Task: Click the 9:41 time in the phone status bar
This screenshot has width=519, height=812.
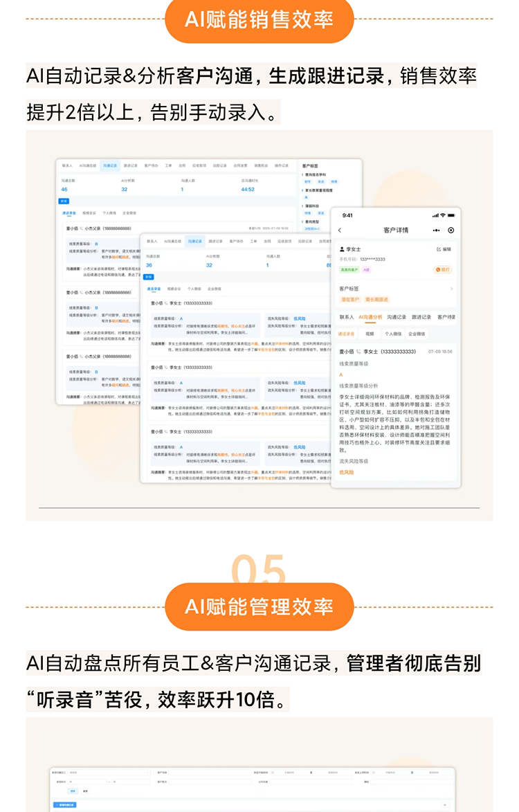Action: [x=347, y=215]
